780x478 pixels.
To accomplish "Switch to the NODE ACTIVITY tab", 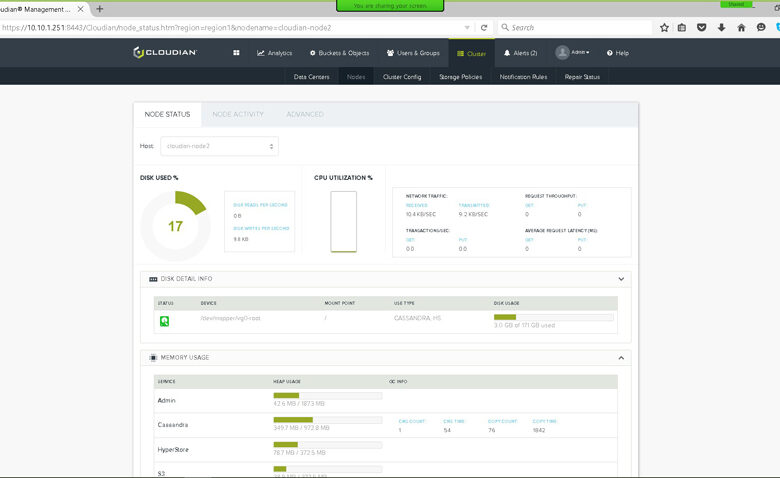I will pos(238,114).
